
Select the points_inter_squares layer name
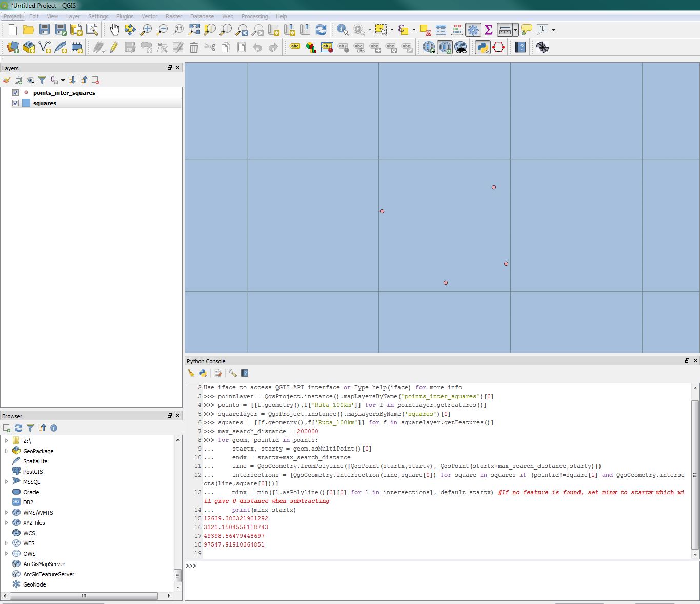(64, 93)
